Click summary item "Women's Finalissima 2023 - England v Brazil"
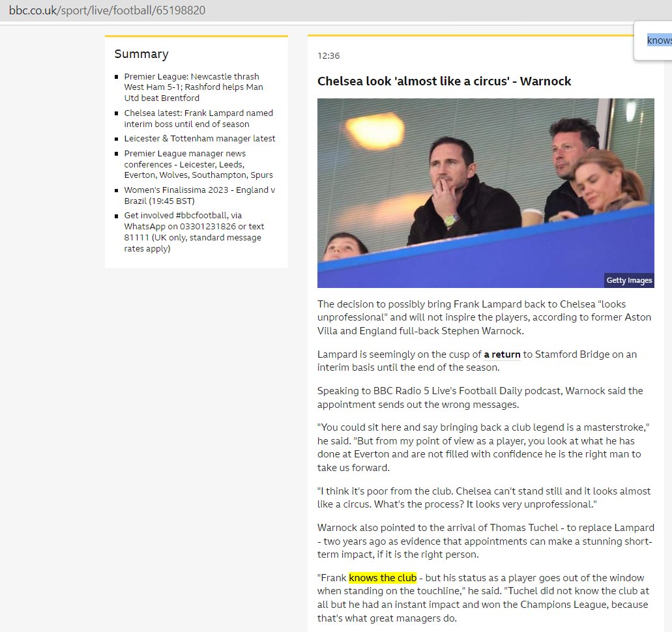 [199, 195]
